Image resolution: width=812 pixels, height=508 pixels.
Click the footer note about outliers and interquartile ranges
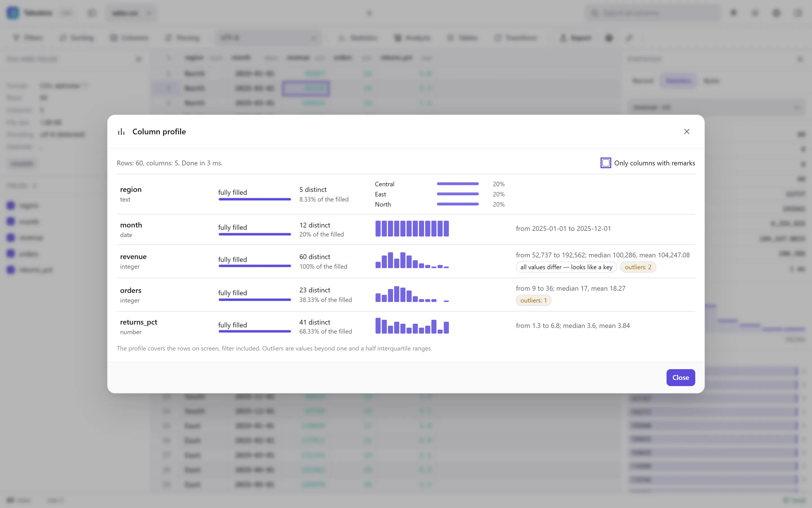pyautogui.click(x=274, y=349)
